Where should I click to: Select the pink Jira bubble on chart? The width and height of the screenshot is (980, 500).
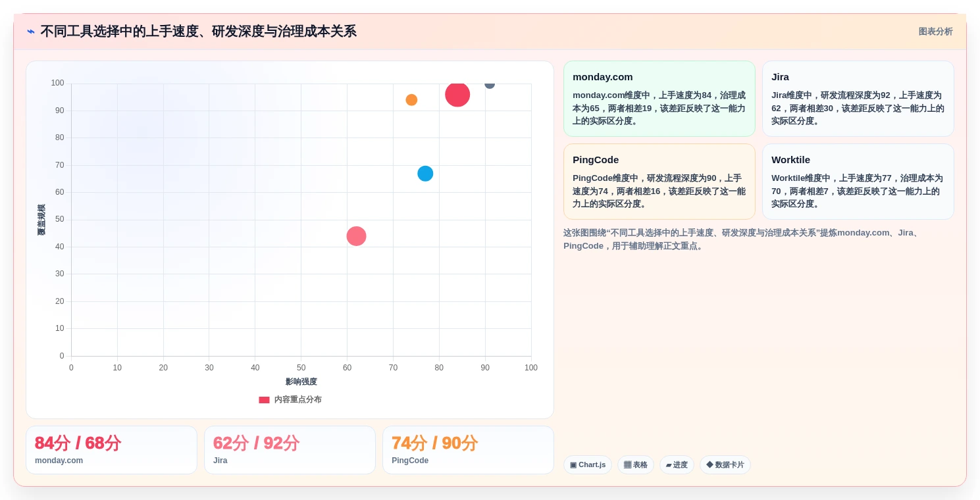point(356,236)
